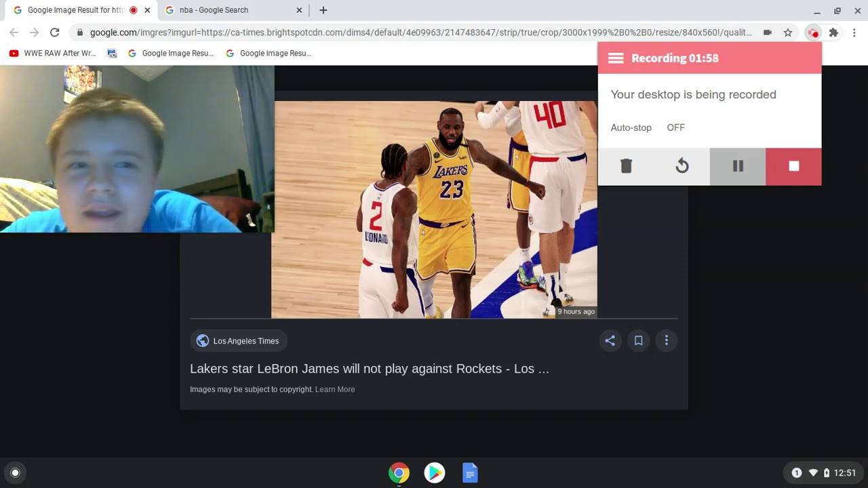The height and width of the screenshot is (488, 868).
Task: Click the Recording 01:58 header text
Action: click(675, 58)
